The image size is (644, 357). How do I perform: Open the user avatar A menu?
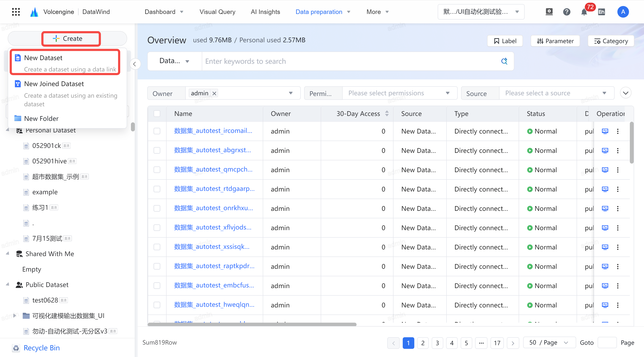[x=623, y=12]
